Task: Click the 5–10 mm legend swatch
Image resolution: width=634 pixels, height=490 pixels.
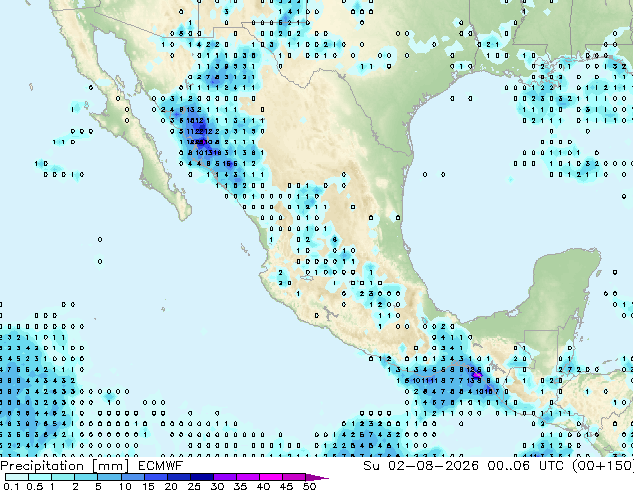Action: [109, 477]
